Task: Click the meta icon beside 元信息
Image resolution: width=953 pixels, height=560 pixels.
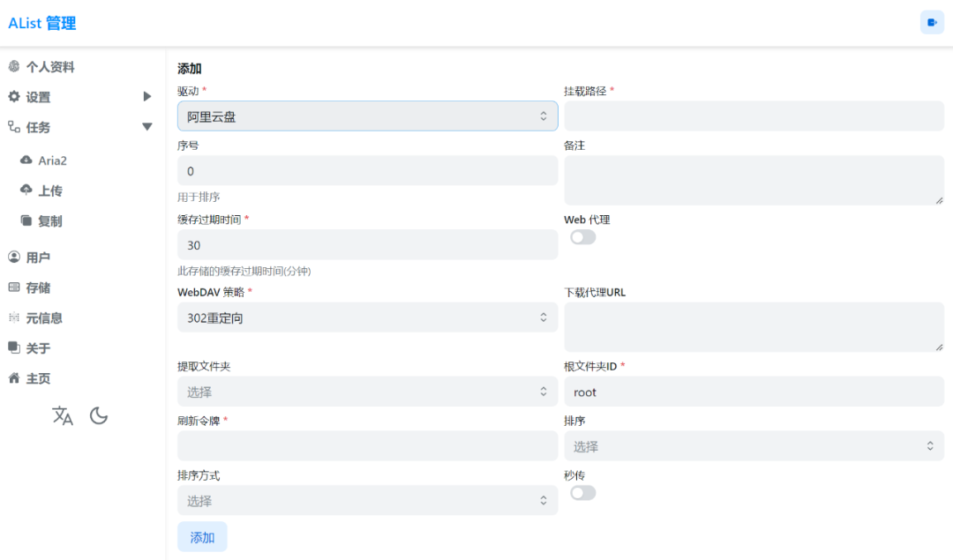Action: click(14, 317)
